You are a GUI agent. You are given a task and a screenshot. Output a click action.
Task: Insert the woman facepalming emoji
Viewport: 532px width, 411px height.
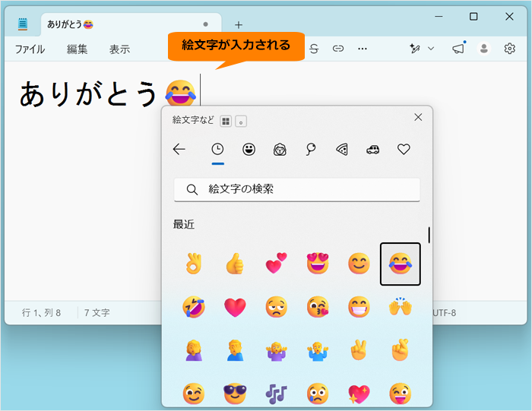point(194,350)
